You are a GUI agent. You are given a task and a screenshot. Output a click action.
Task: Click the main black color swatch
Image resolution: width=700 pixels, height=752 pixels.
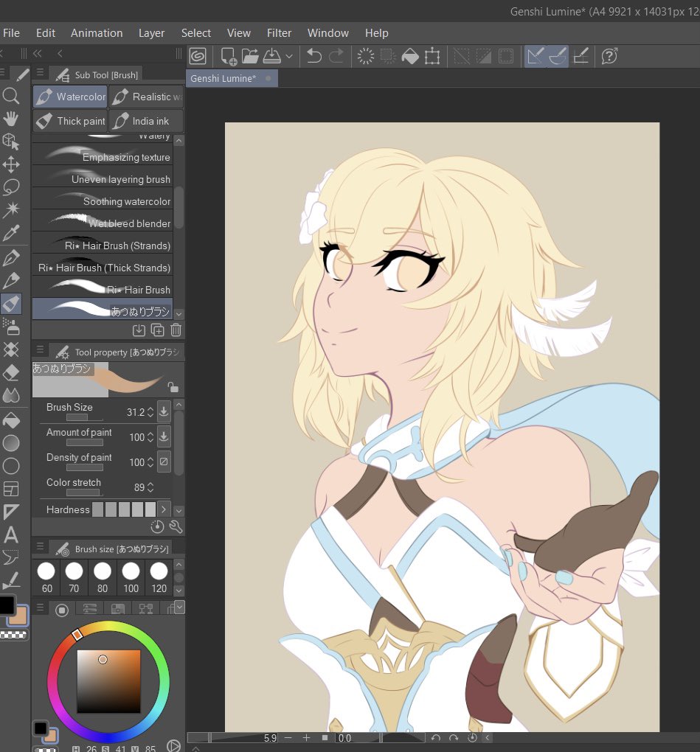click(x=7, y=605)
